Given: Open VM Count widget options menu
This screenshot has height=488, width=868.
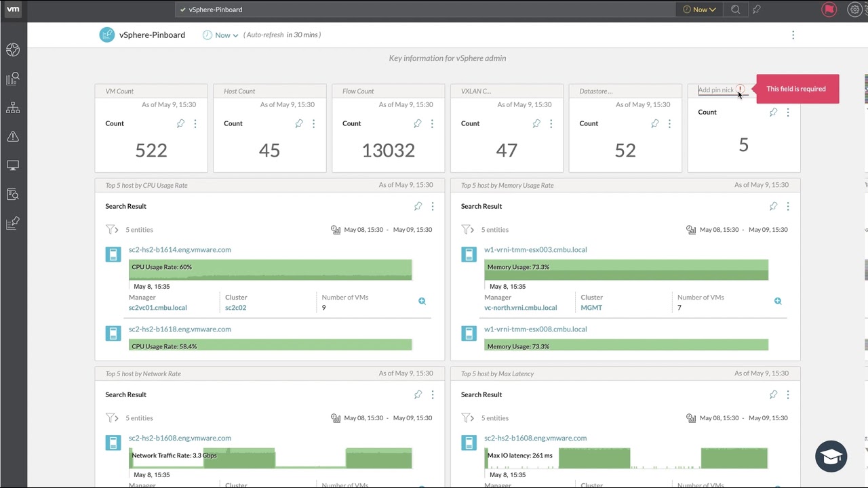Looking at the screenshot, I should 195,123.
